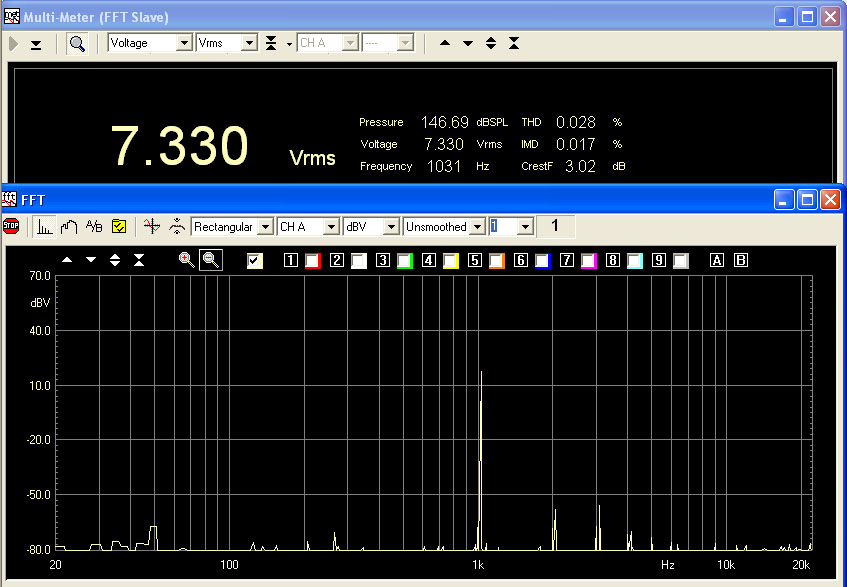Click the red crosshair cursor icon
Screen dimensions: 847x587
pyautogui.click(x=151, y=227)
